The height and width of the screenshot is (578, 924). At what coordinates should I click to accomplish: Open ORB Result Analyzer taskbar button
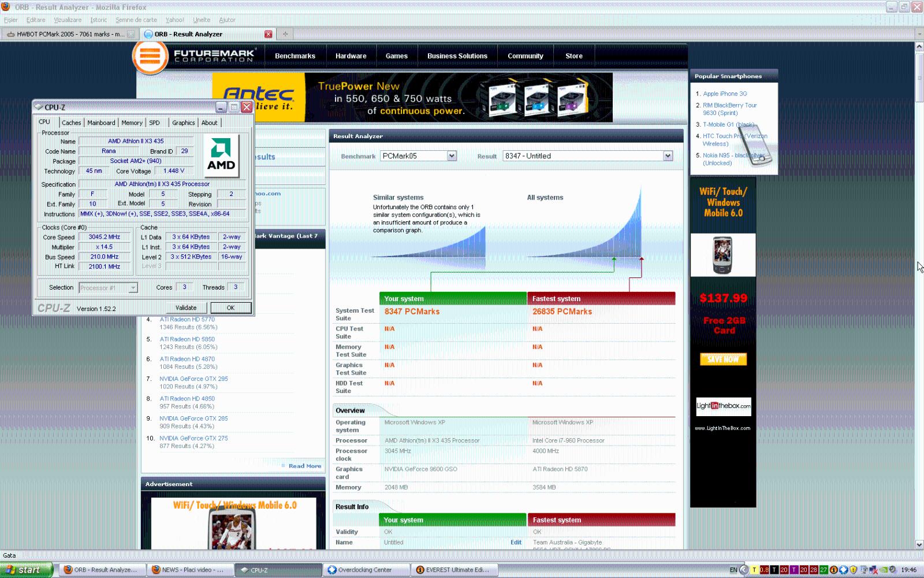point(102,570)
